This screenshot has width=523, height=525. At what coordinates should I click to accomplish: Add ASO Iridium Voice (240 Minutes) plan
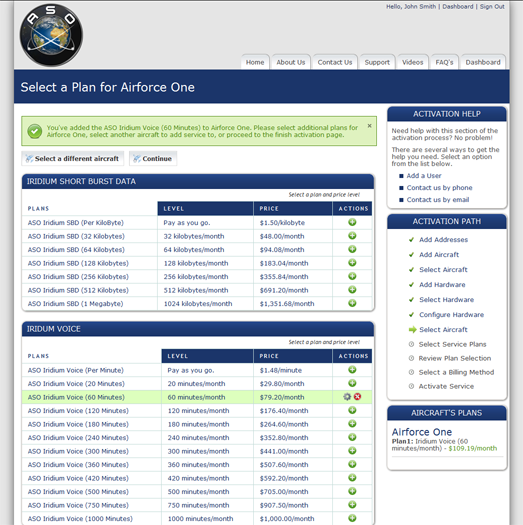tap(352, 437)
